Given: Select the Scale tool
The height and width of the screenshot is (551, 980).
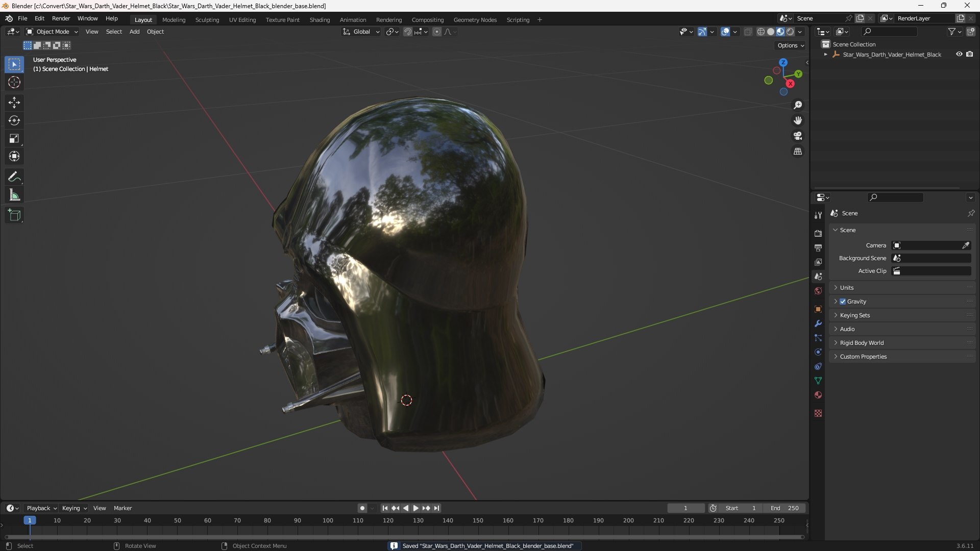Looking at the screenshot, I should click(14, 138).
